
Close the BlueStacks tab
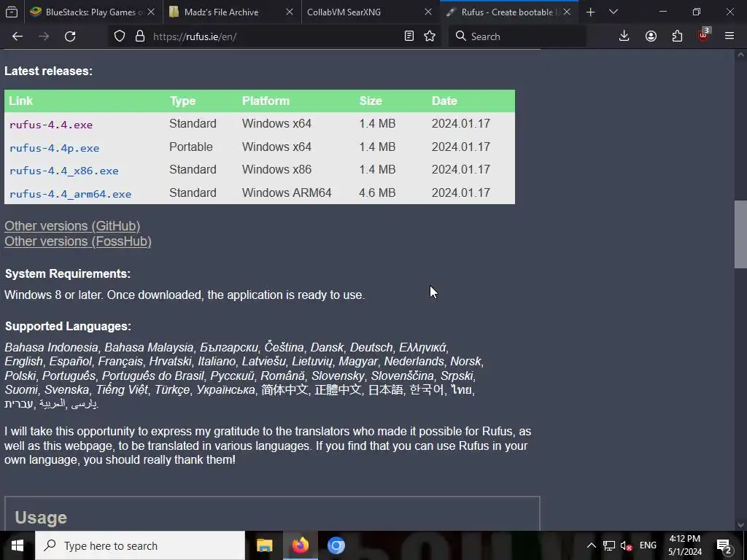pyautogui.click(x=151, y=12)
